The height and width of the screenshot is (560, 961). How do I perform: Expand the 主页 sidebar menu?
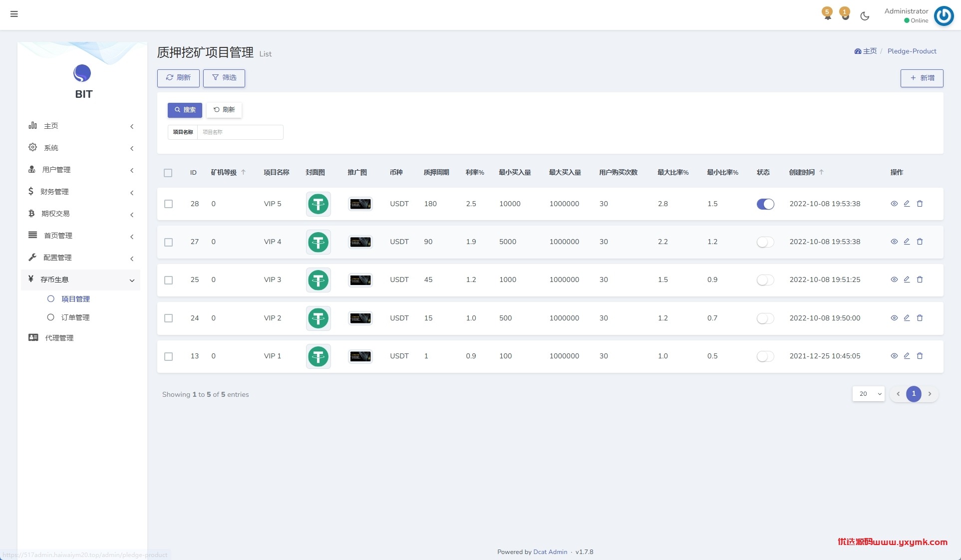[81, 126]
